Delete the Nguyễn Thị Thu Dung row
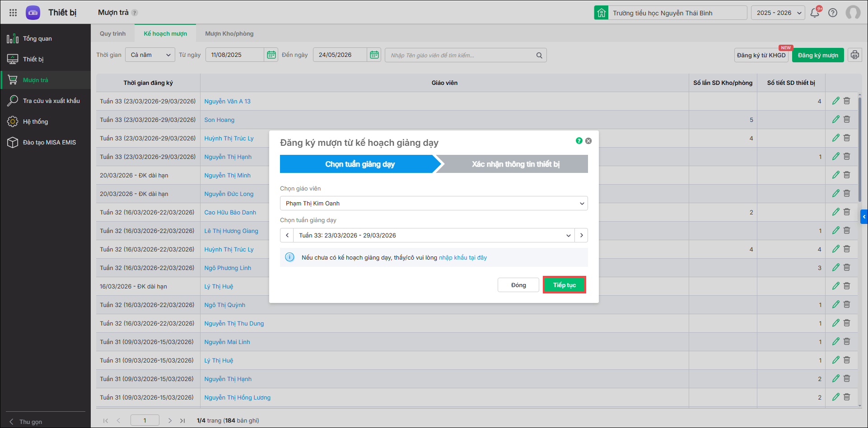The image size is (868, 428). (847, 323)
